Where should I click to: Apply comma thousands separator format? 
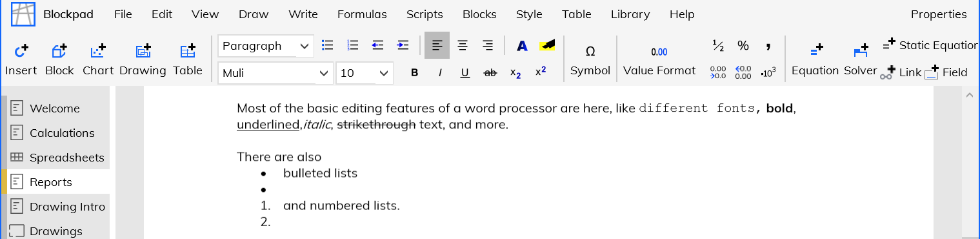[x=768, y=45]
